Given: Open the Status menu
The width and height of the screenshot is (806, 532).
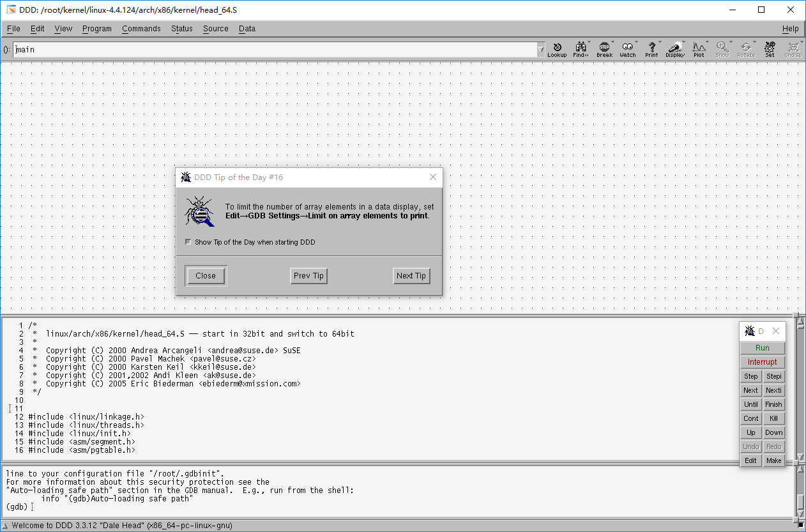Looking at the screenshot, I should (x=182, y=28).
